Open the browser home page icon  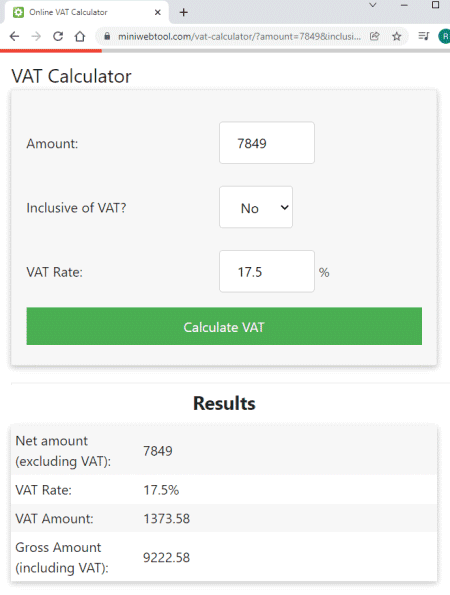coord(80,36)
